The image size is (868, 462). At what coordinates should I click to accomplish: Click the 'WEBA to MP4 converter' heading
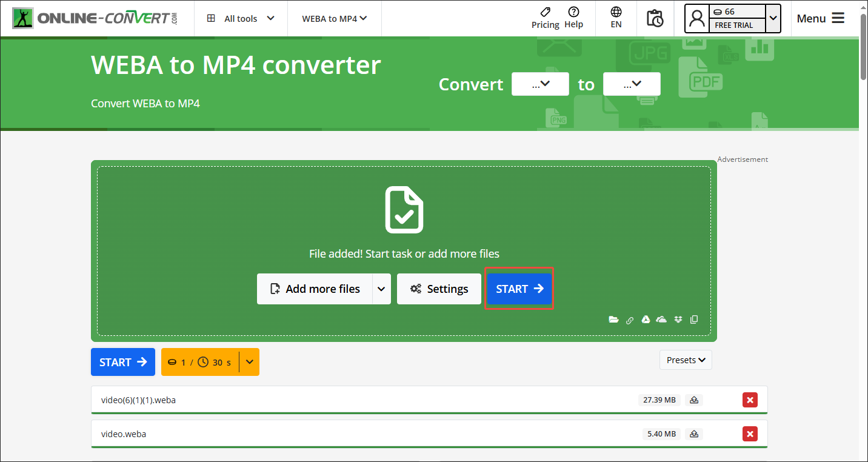click(236, 65)
